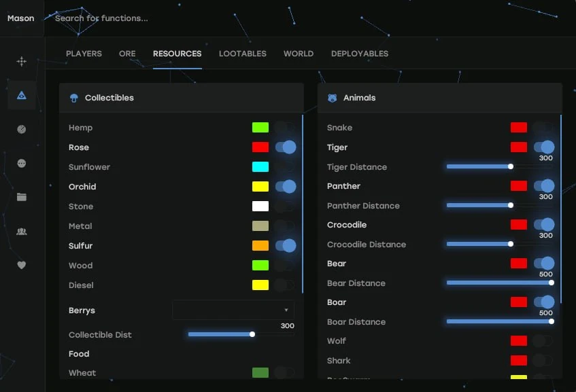Open the LOOTABLES tab
This screenshot has height=392, width=576.
243,54
